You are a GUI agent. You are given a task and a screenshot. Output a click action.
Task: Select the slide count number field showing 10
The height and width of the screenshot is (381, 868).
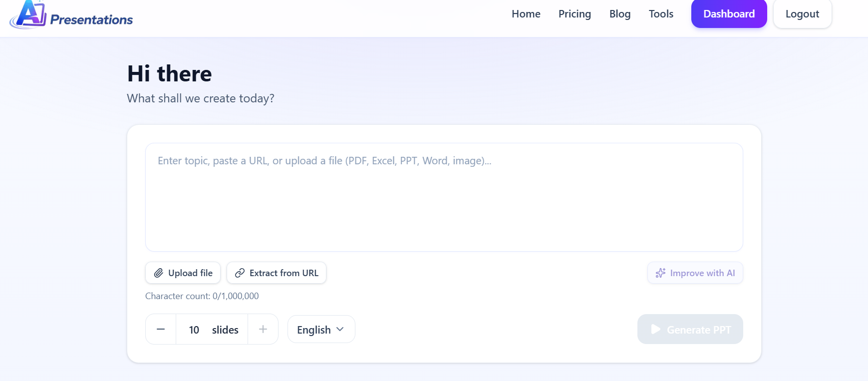[194, 330]
